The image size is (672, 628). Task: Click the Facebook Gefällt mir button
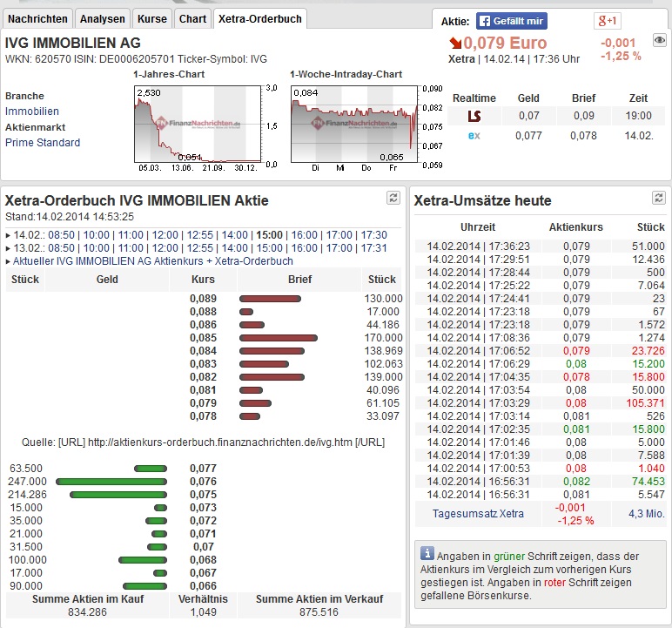point(512,21)
